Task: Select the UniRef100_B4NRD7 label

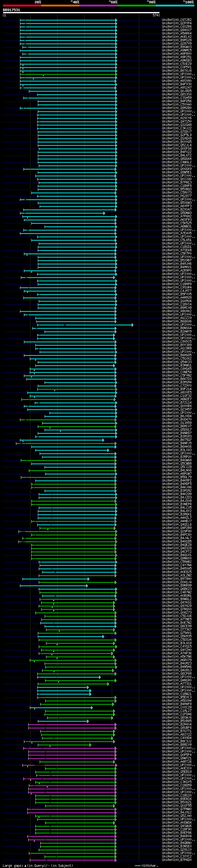Action: tap(177, 433)
